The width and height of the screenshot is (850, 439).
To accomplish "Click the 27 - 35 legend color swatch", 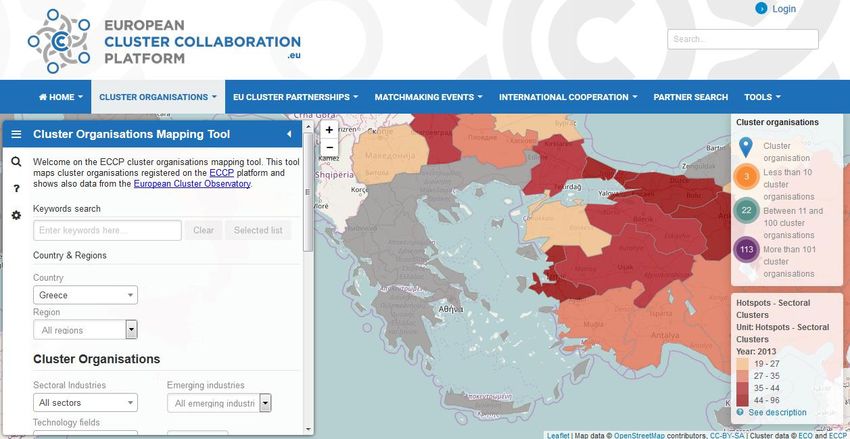I will [743, 376].
